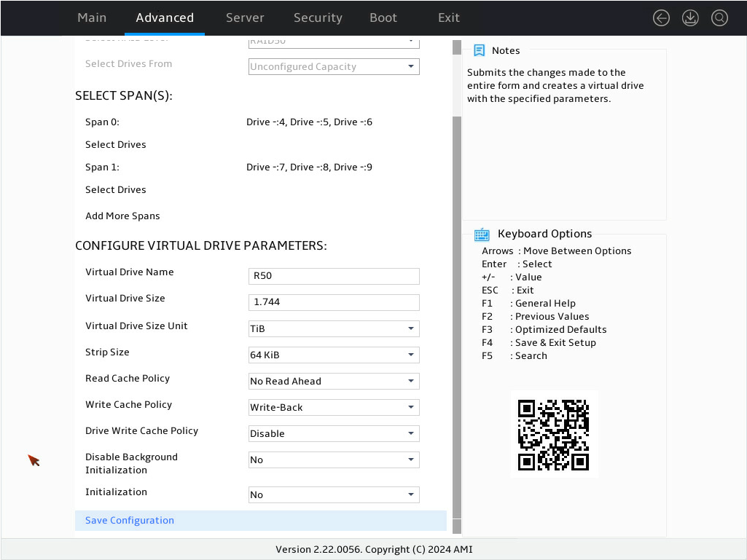Click Select Drives under Span 1
Screen dimensions: 747x560
[116, 190]
